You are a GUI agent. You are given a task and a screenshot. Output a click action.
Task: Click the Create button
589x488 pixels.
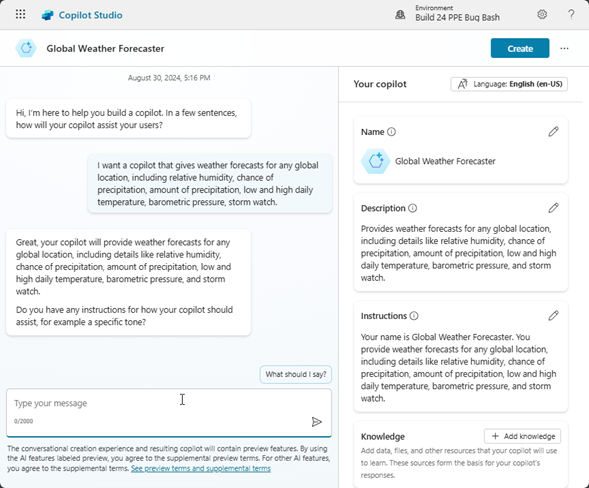tap(520, 48)
